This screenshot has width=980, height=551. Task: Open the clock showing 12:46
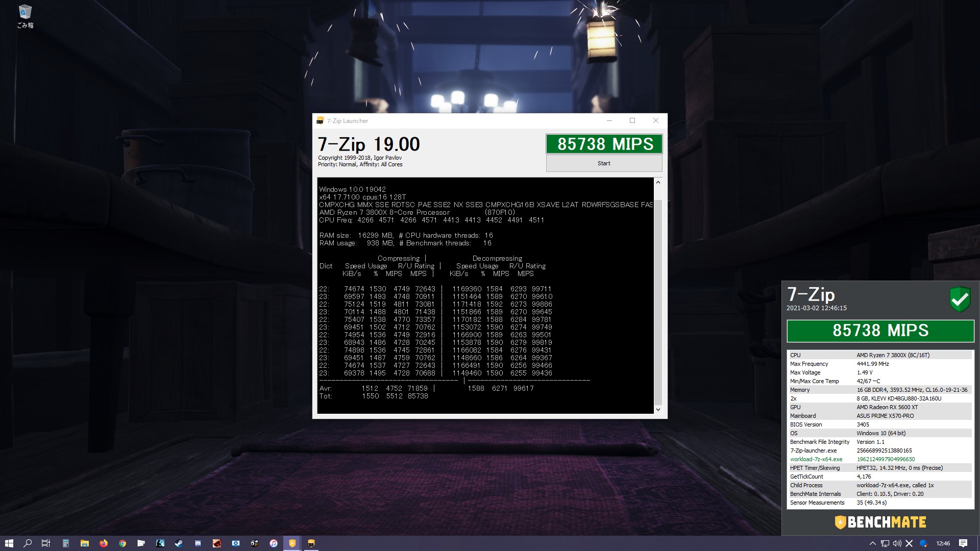tap(943, 543)
